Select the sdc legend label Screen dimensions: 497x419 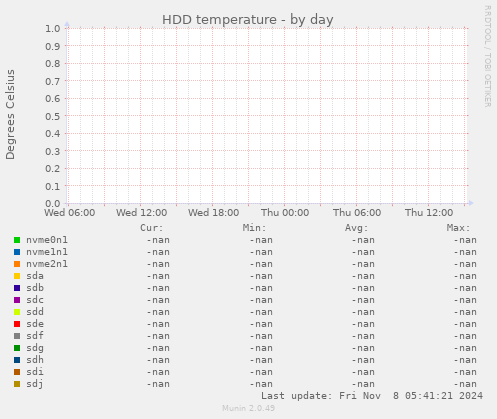35,300
